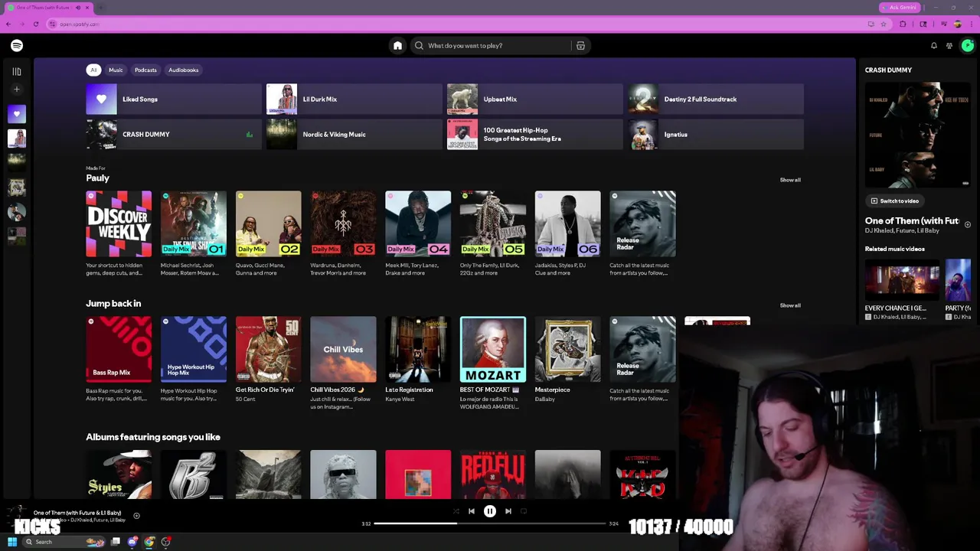Seek within the song progress bar

(490, 523)
